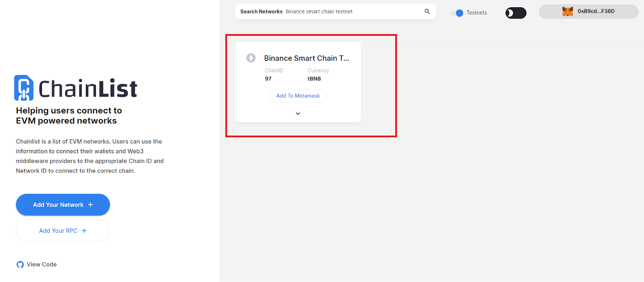Click the Add Your Network button
This screenshot has height=282, width=644.
point(63,205)
